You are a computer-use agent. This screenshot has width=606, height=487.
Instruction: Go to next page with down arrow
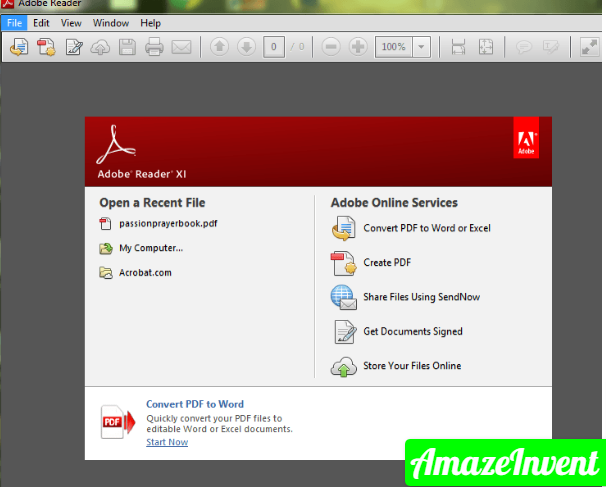click(246, 47)
